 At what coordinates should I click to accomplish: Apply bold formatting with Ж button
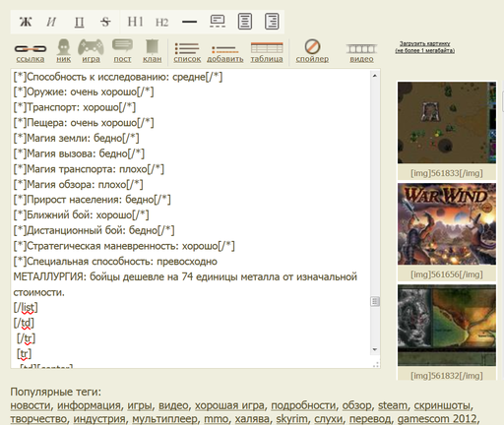26,22
